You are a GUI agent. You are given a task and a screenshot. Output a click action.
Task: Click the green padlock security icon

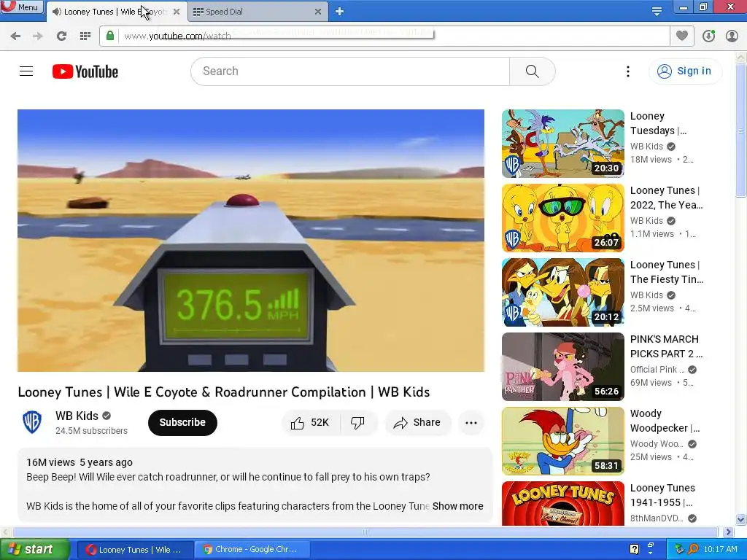coord(110,36)
